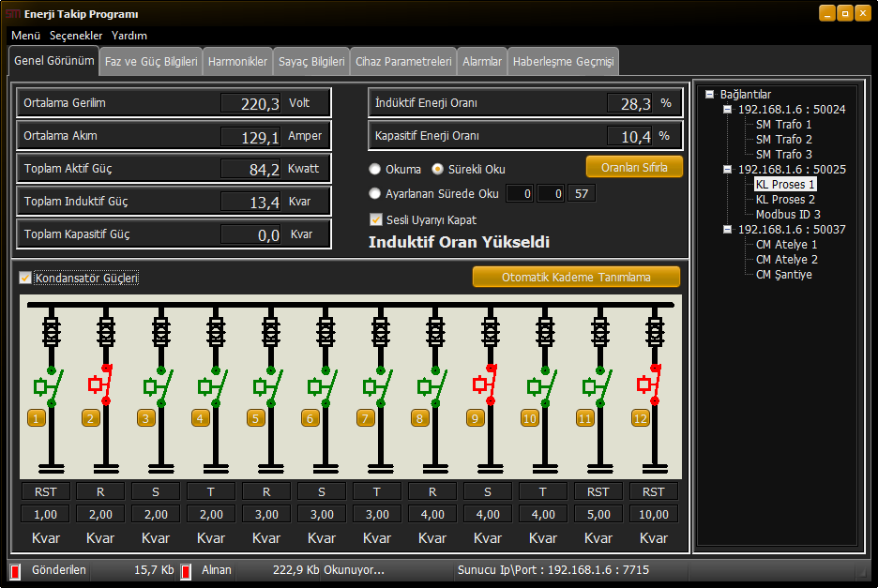Collapse the Bağlantılar root node
The image size is (878, 588).
pos(709,94)
